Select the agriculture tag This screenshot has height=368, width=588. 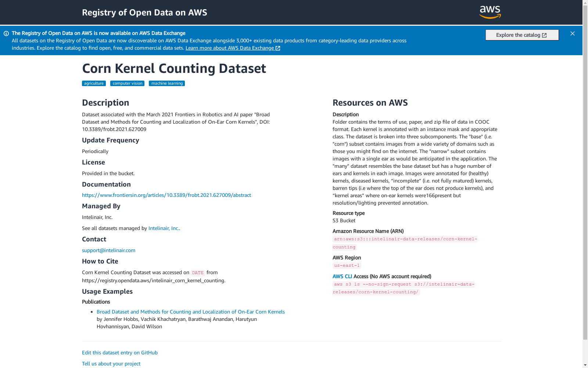[x=94, y=83]
